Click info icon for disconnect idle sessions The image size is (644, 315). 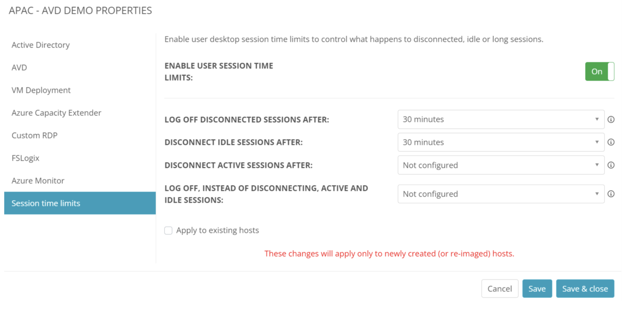tap(611, 142)
